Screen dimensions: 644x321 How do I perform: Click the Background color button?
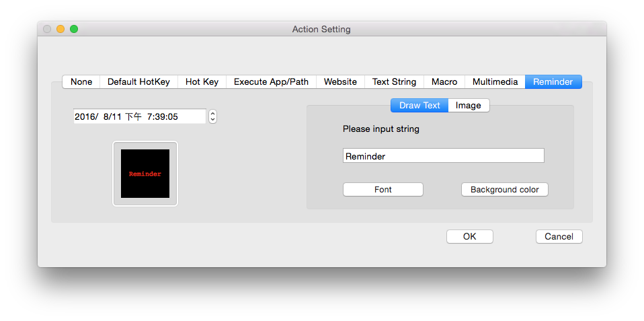504,190
